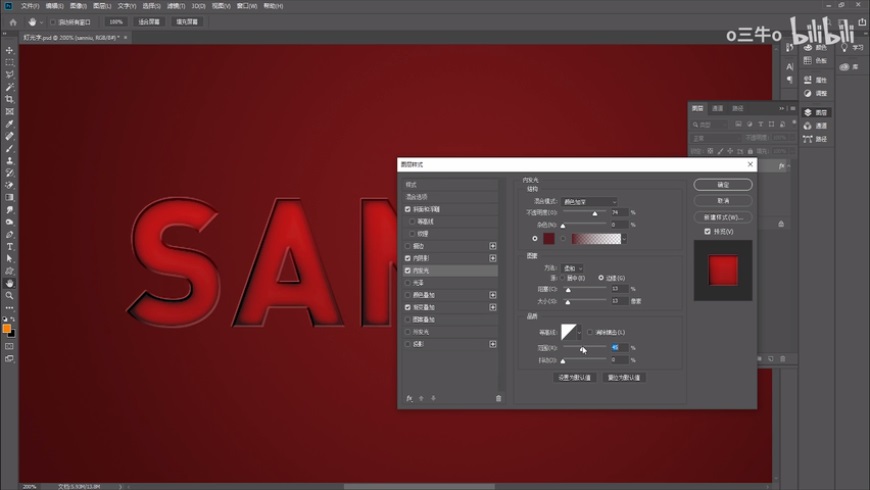Enable the 光泽 (Satin) effect checkbox
Screen dimensions: 870x490
(x=408, y=283)
